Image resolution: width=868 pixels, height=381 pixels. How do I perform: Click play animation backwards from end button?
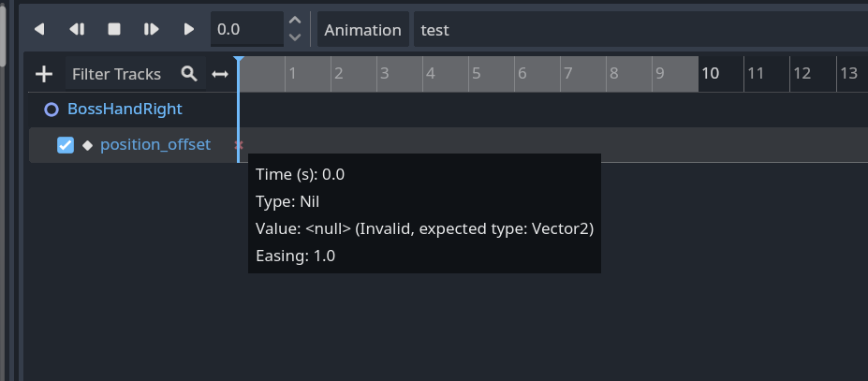coord(39,30)
